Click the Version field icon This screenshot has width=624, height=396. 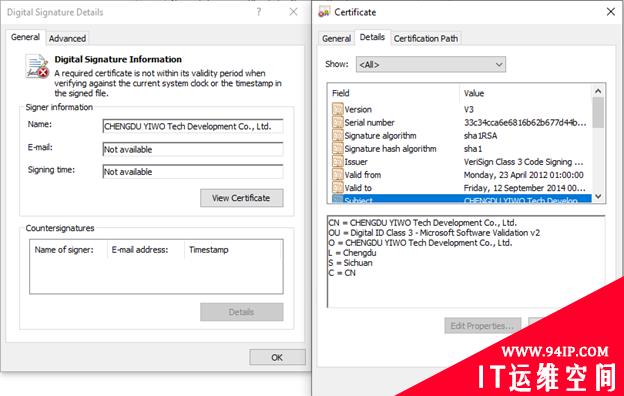[337, 109]
